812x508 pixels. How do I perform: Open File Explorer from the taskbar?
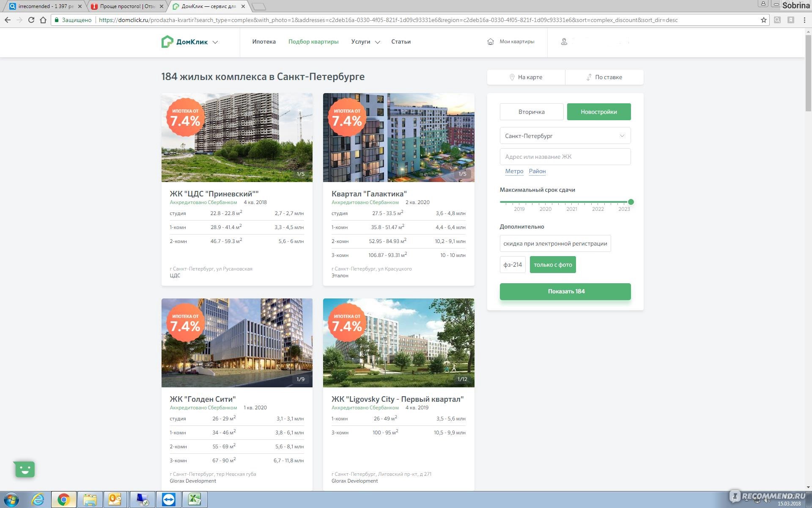(90, 500)
